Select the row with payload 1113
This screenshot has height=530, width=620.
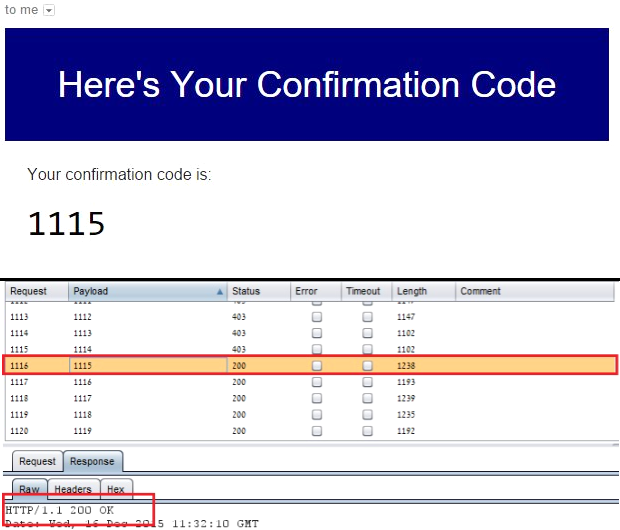[310, 333]
